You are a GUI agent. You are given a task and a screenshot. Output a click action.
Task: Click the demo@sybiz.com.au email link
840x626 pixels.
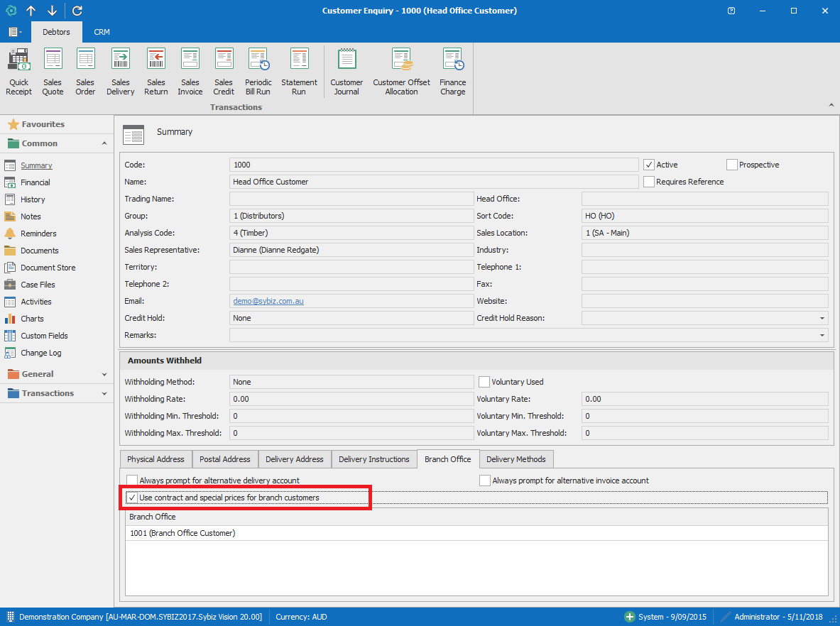(x=268, y=301)
